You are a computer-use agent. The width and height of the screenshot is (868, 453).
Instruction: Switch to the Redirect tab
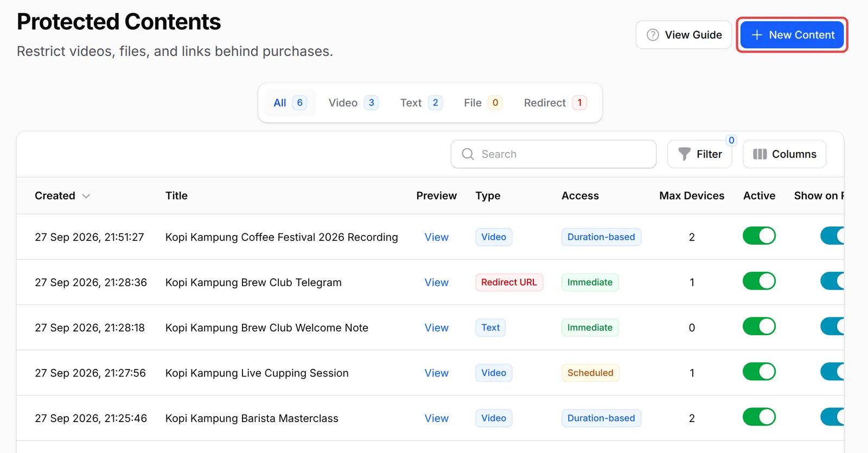click(x=555, y=103)
